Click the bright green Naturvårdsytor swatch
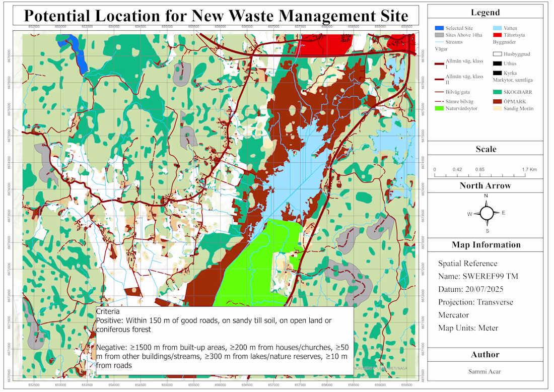This screenshot has height=392, width=554. pyautogui.click(x=439, y=108)
